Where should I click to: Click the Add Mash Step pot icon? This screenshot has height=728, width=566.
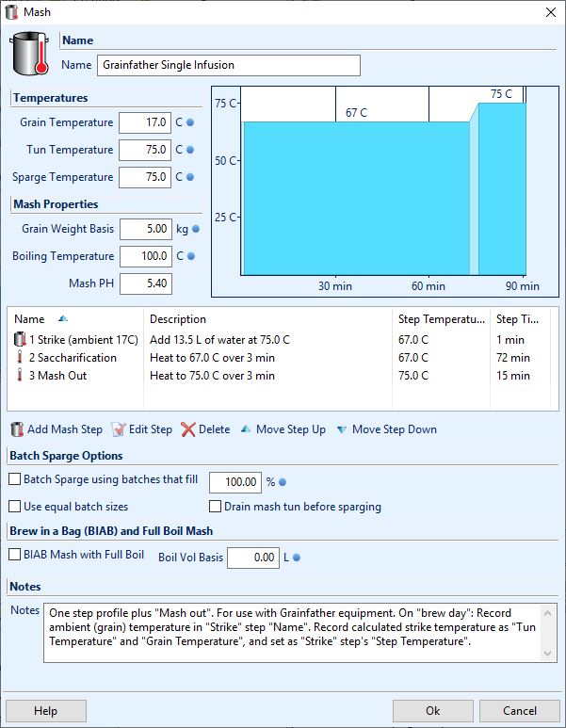pos(17,429)
